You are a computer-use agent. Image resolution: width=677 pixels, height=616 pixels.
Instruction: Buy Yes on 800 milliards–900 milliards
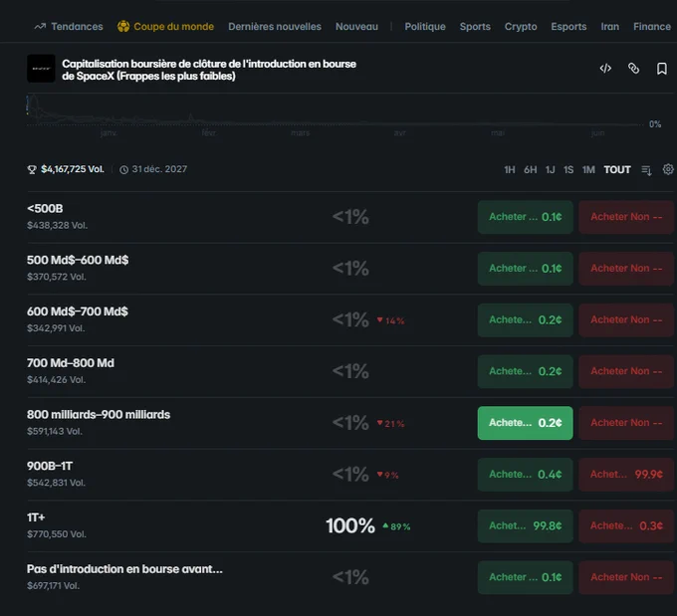[x=525, y=423]
